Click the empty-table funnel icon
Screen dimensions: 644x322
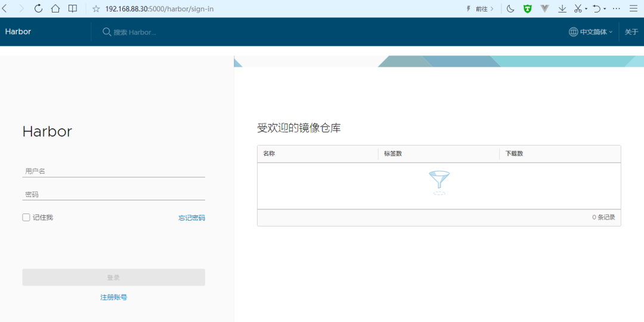tap(439, 183)
